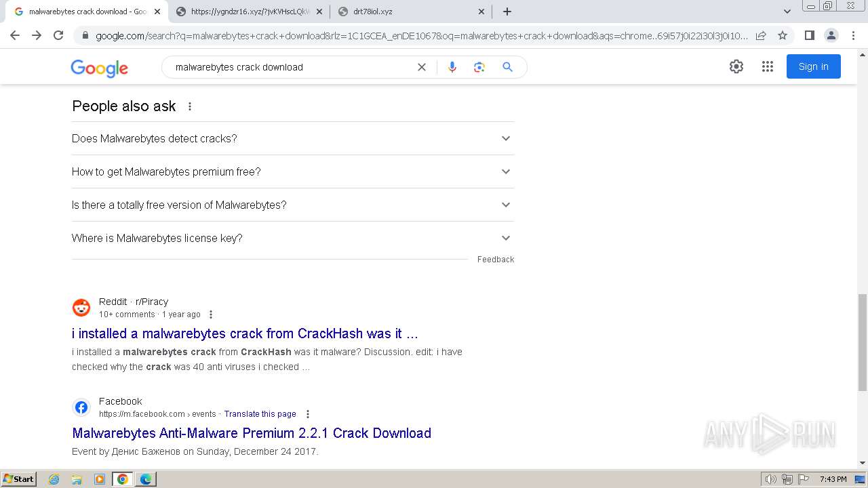Click 'Reddit · r/Piracy' source text
The image size is (868, 488).
[x=134, y=302]
